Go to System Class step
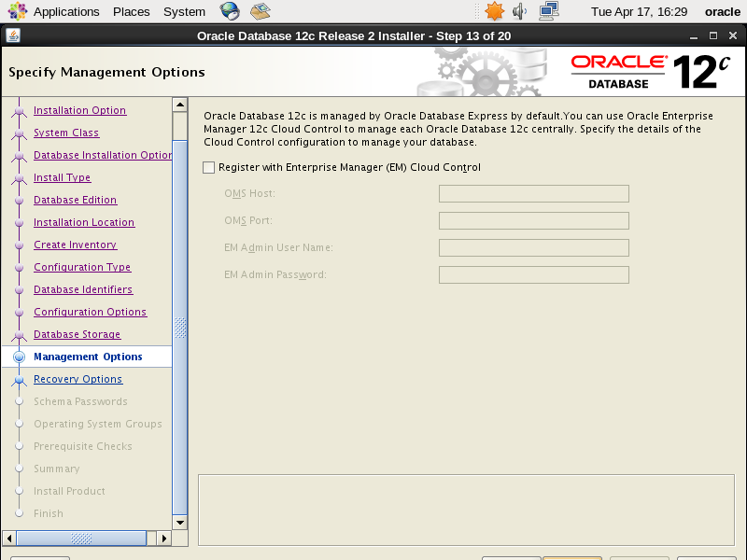This screenshot has height=560, width=747. 66,133
